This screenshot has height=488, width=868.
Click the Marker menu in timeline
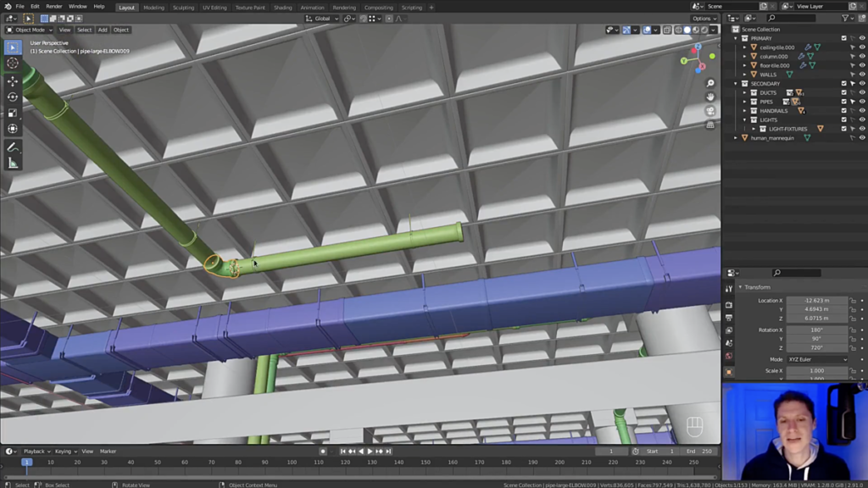pos(108,452)
